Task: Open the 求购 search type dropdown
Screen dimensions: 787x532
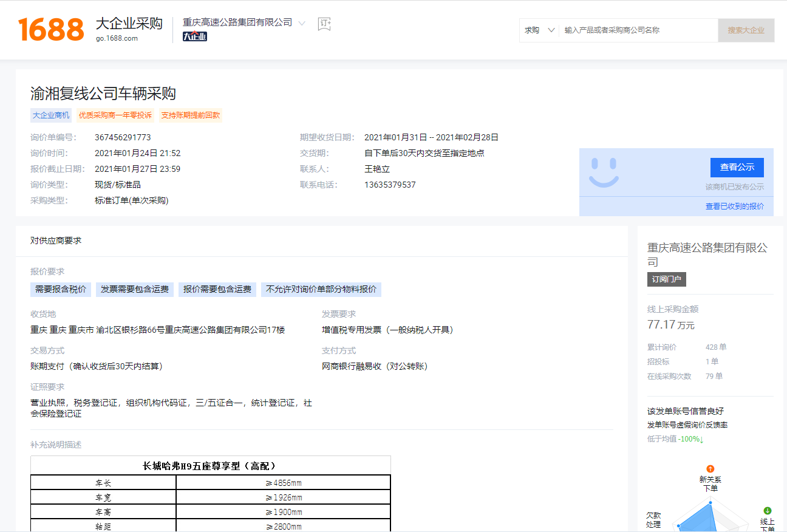Action: pos(539,30)
